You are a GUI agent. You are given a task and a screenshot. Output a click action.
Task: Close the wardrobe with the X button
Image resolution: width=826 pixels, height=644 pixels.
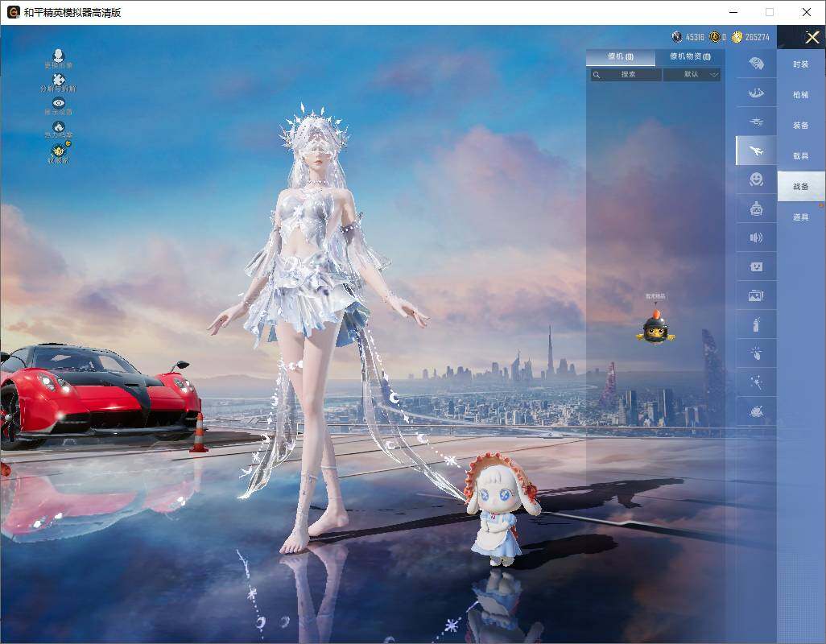812,37
